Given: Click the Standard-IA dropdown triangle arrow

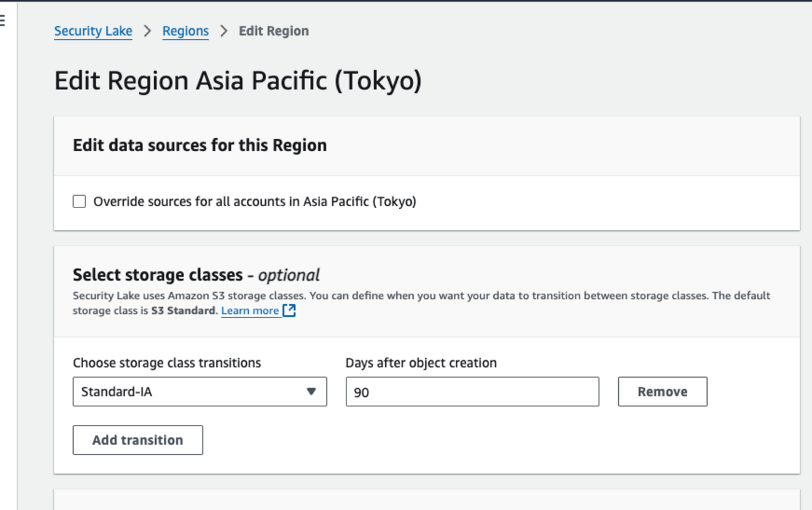Looking at the screenshot, I should 311,392.
